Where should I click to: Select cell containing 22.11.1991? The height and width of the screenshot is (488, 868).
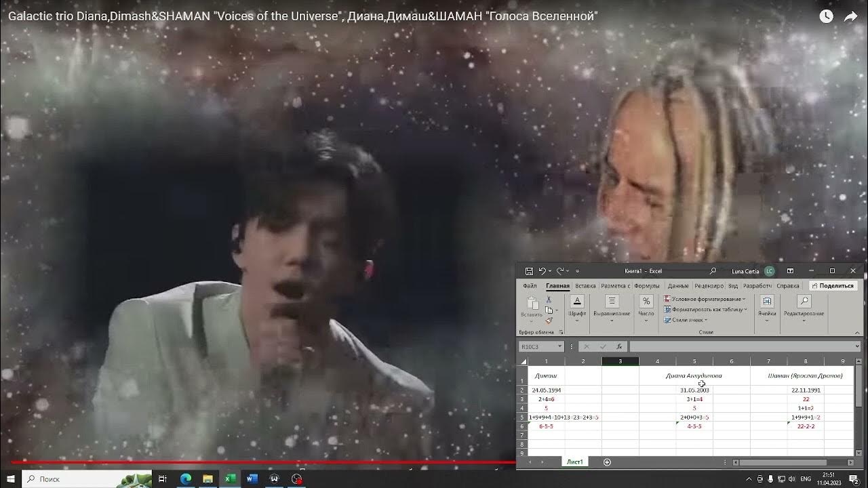[806, 390]
